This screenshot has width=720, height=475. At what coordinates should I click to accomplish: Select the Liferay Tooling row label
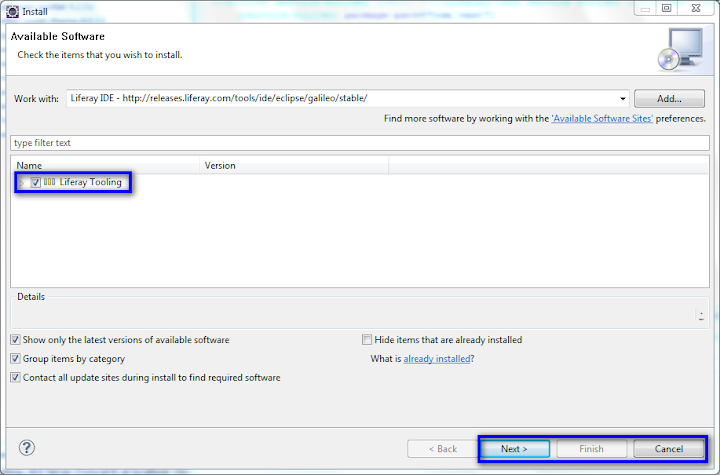[x=90, y=182]
